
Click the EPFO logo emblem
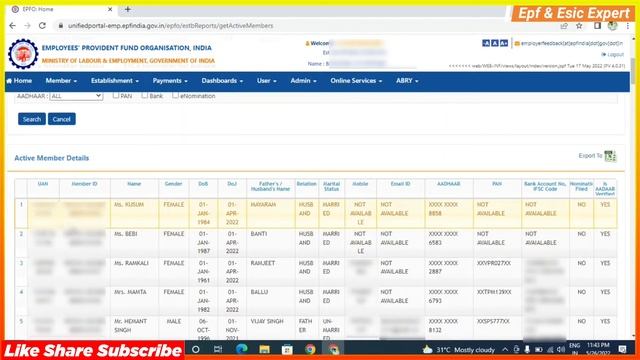(23, 54)
